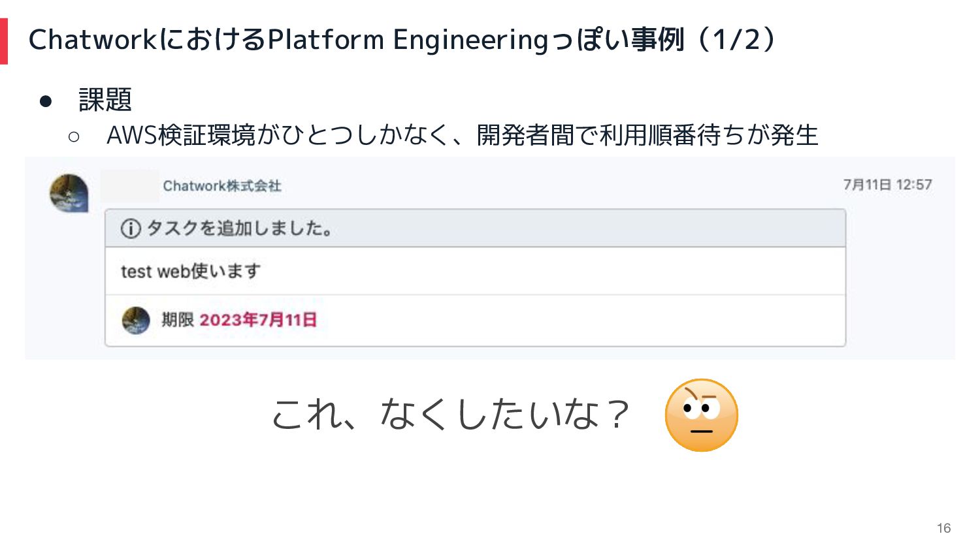Viewport: 980px width, 551px height.
Task: Open the Chatwork株式会社 organization label
Action: 222,186
